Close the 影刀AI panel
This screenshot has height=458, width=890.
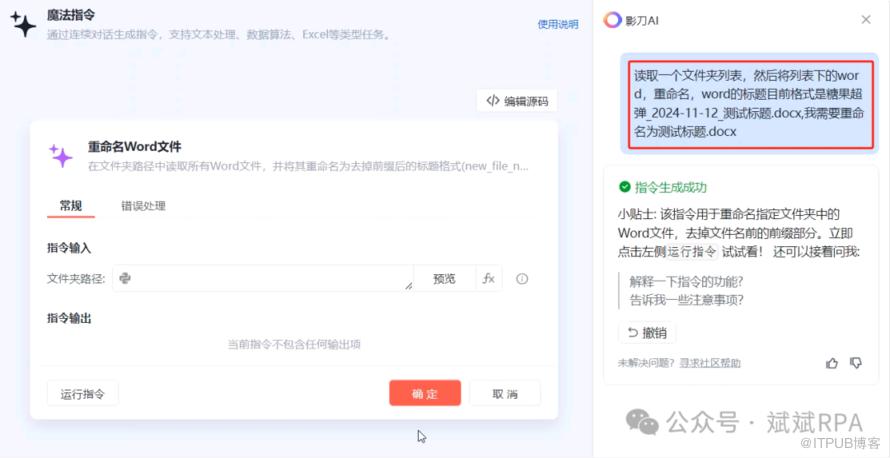click(x=866, y=20)
